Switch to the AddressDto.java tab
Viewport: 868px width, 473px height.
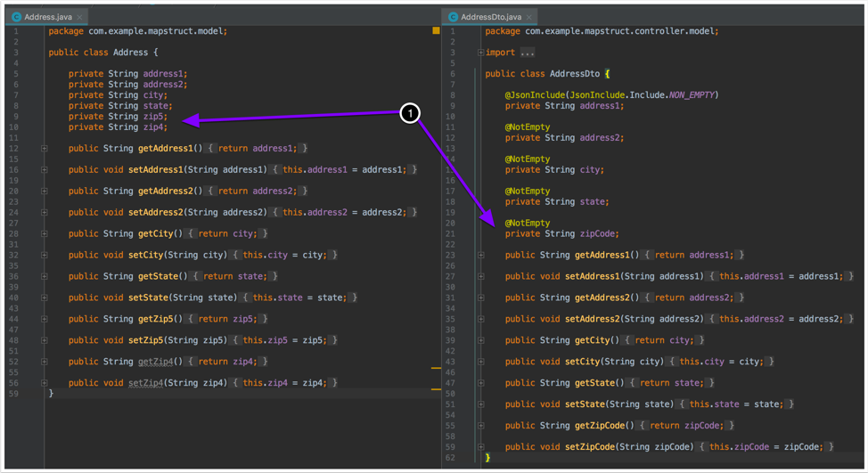490,17
